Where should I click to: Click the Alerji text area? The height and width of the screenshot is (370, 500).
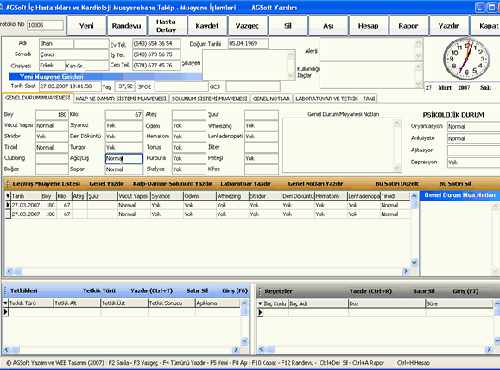[367, 49]
